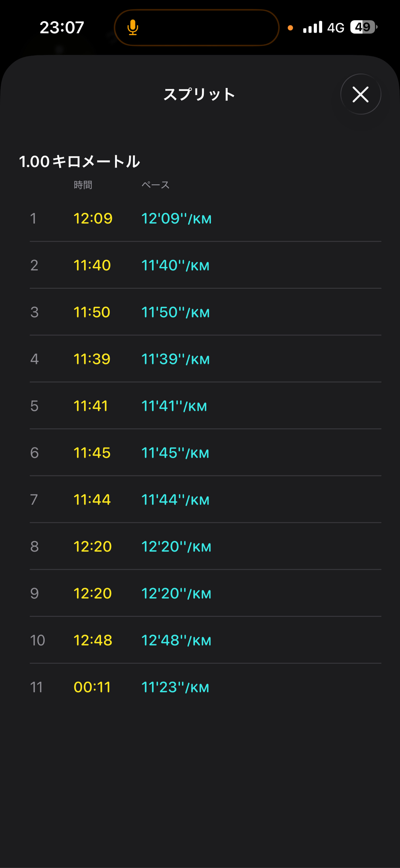This screenshot has width=400, height=868.
Task: Select split 3 time 11:50
Action: click(x=92, y=312)
